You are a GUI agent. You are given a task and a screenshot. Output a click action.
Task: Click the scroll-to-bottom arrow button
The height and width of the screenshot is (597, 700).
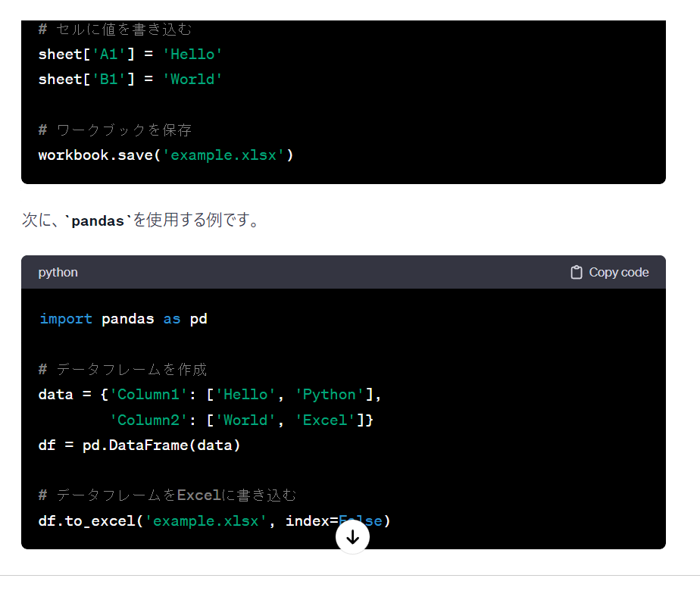(x=353, y=536)
